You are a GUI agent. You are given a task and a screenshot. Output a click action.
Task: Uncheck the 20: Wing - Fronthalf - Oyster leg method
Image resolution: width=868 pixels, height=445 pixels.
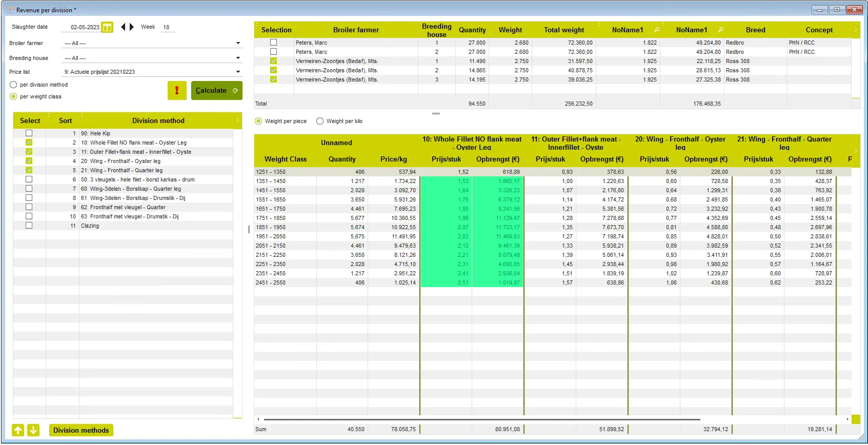click(29, 161)
